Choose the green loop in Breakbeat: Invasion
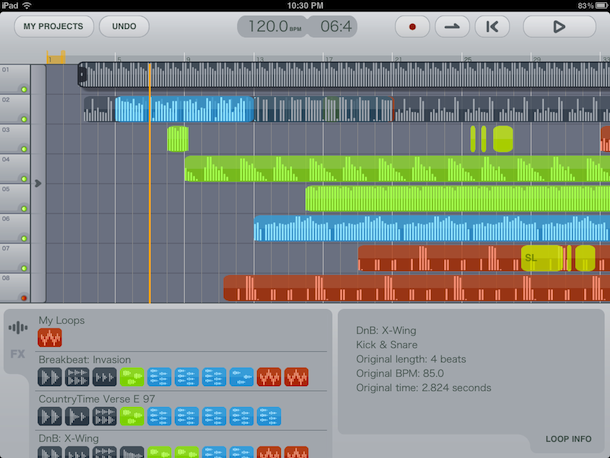The height and width of the screenshot is (458, 610). [132, 377]
